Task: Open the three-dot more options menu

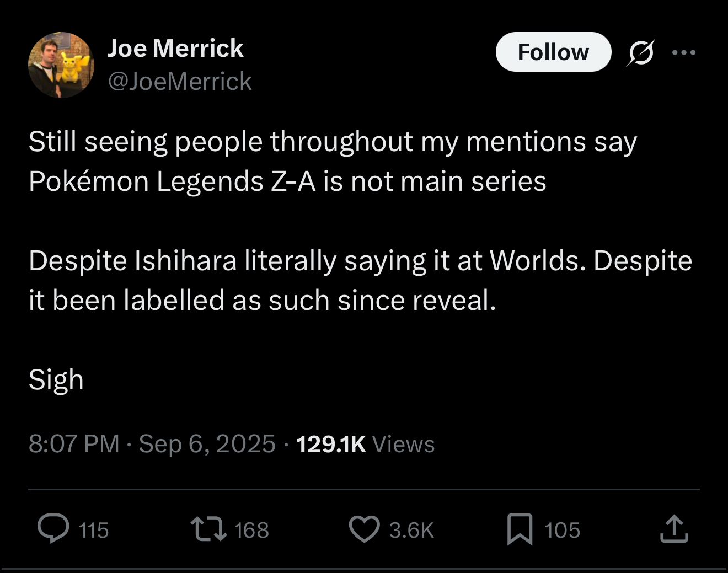Action: click(x=684, y=52)
